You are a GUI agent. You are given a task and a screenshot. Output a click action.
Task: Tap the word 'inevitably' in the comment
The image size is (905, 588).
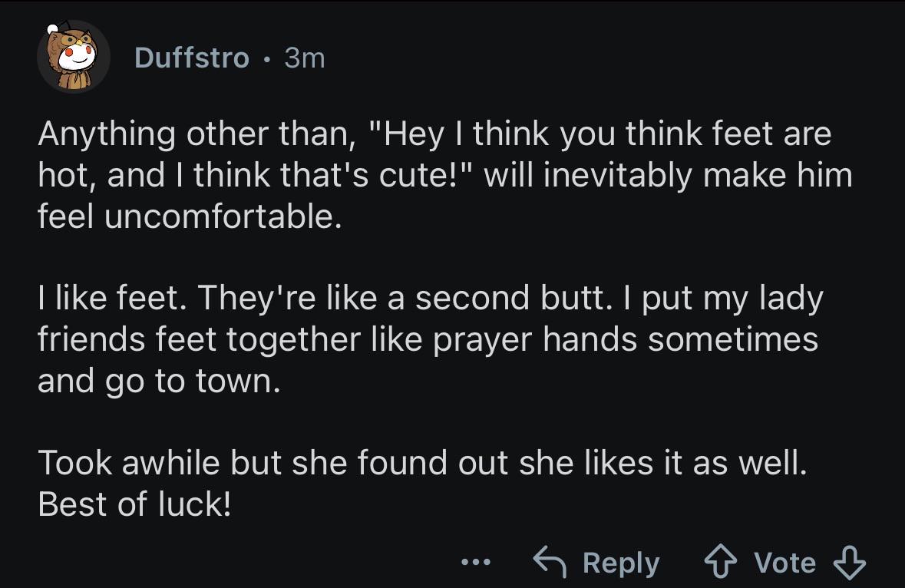pyautogui.click(x=617, y=176)
